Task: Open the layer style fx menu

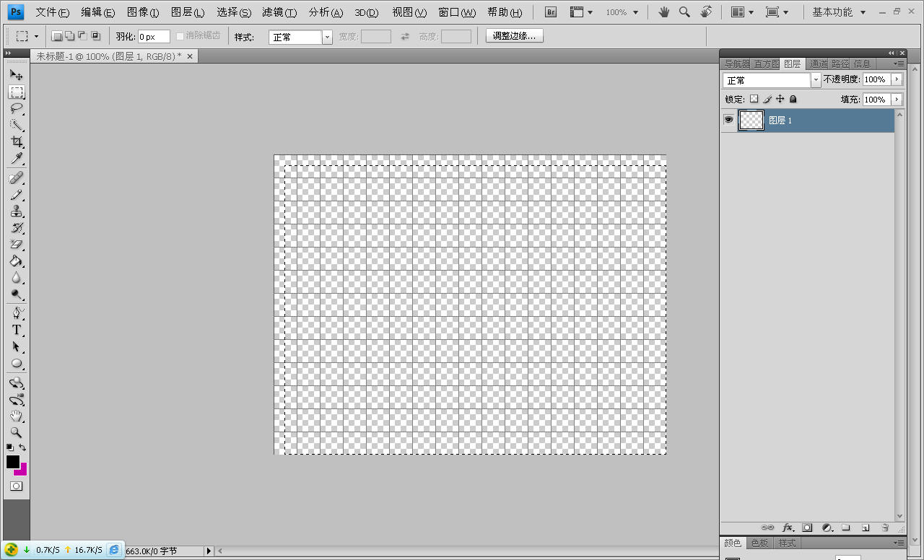Action: 788,528
